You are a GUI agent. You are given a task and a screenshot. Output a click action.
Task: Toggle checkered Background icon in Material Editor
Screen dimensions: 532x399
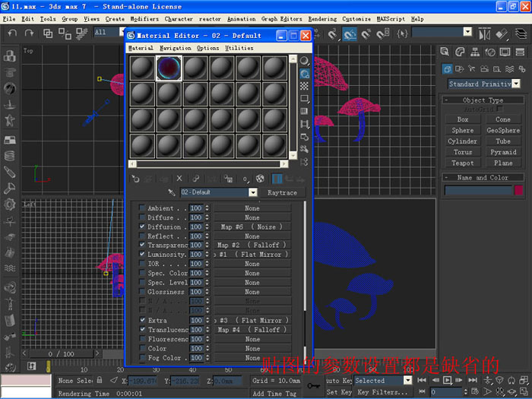click(304, 86)
